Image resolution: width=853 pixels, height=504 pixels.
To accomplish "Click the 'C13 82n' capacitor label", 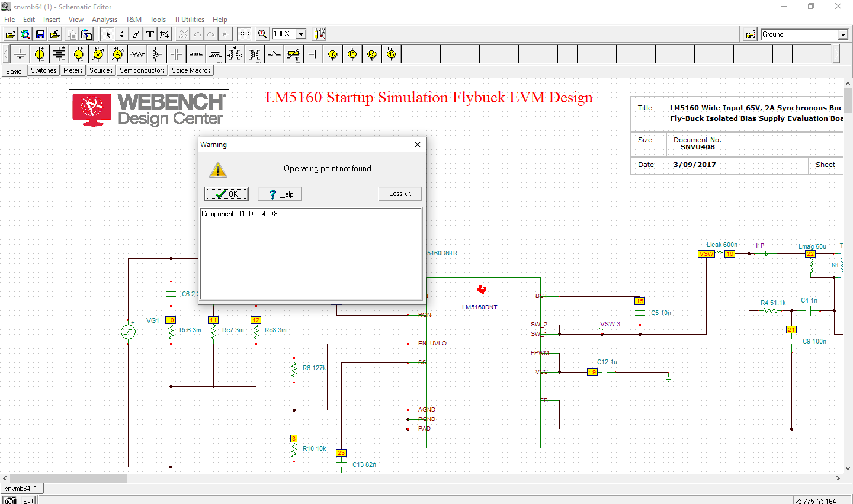I will pos(364,464).
